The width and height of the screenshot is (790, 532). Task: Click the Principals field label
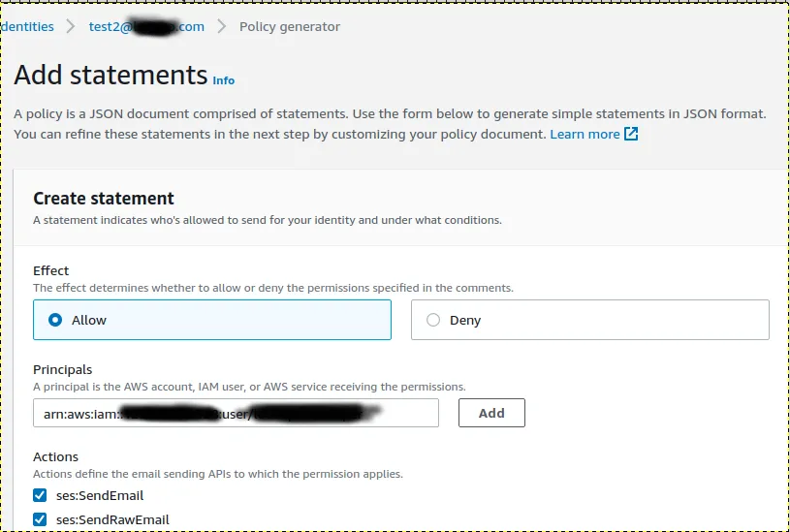63,369
